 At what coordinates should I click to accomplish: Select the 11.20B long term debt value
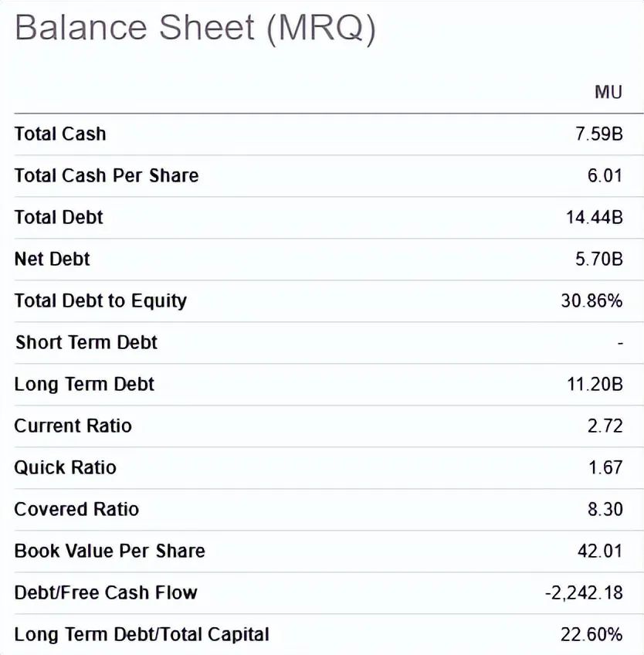tap(595, 384)
